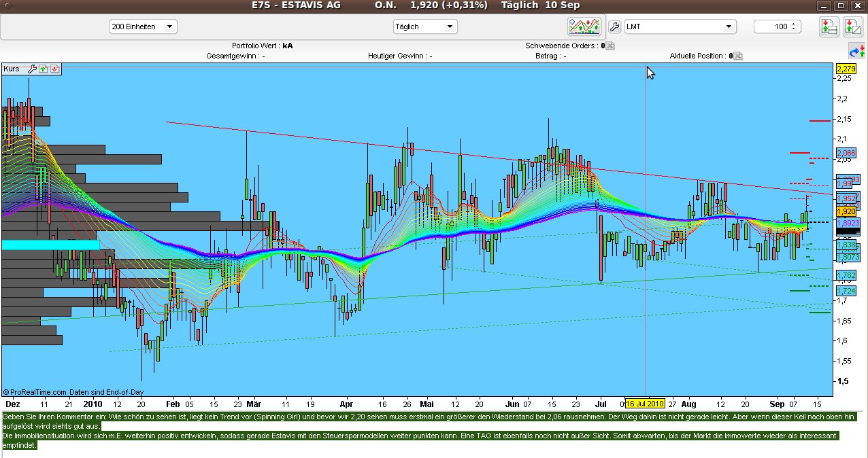
Task: Expand the Täglich timeframe dropdown
Action: tap(425, 27)
